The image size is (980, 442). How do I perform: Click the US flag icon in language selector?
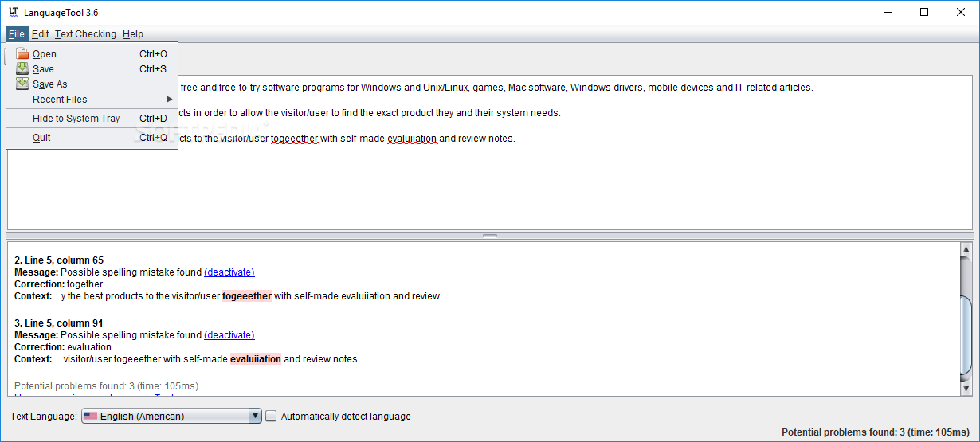91,416
